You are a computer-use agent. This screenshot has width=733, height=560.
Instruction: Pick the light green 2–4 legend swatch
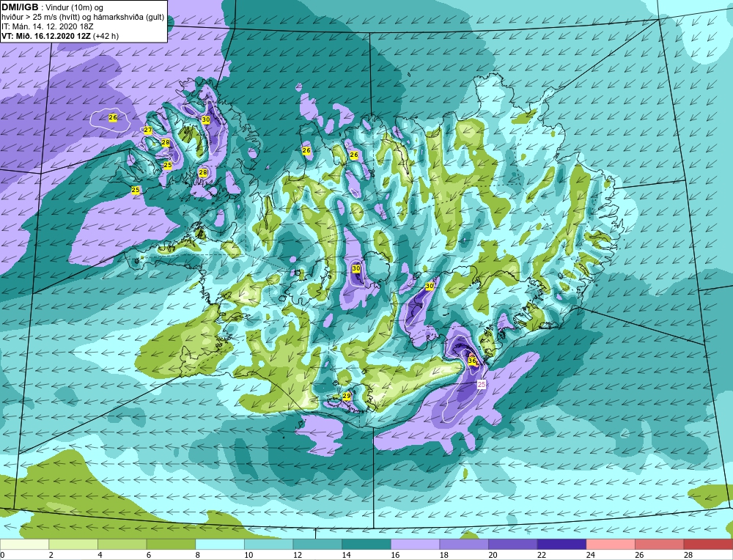73,544
